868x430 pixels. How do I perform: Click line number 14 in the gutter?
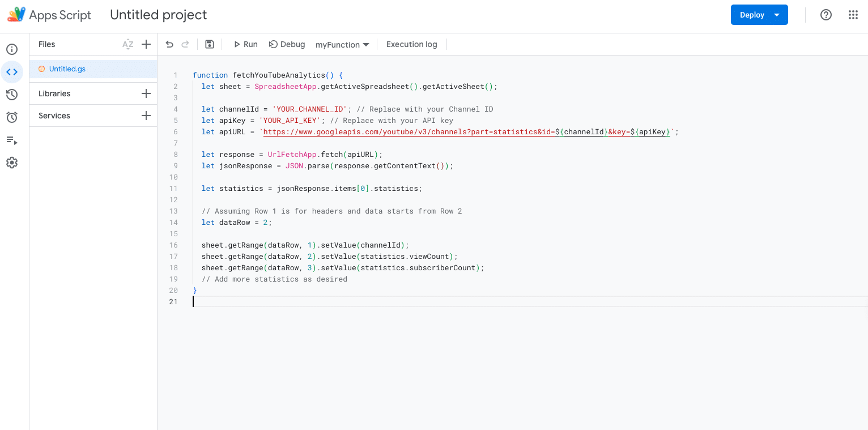[174, 223]
